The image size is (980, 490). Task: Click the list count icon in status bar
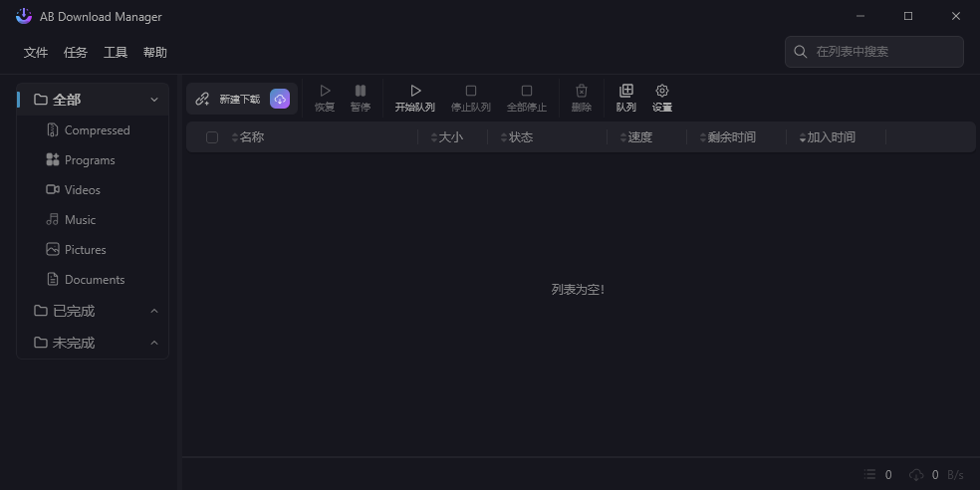[870, 475]
